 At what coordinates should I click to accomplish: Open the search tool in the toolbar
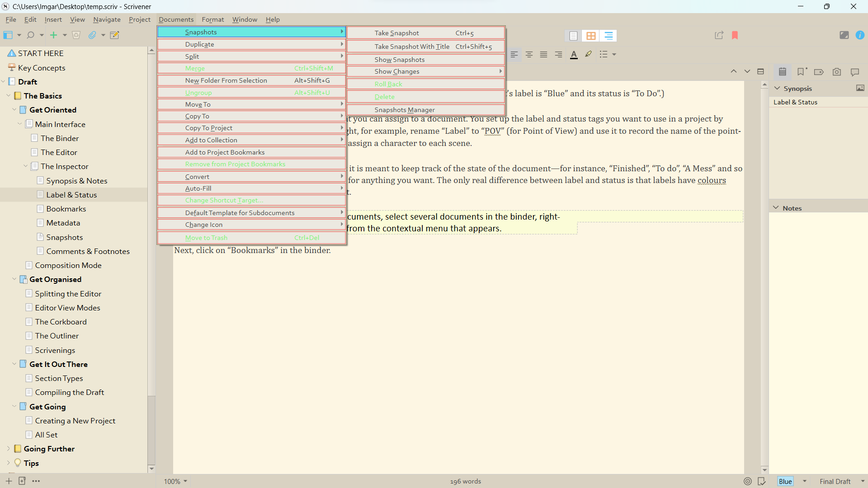pos(30,35)
